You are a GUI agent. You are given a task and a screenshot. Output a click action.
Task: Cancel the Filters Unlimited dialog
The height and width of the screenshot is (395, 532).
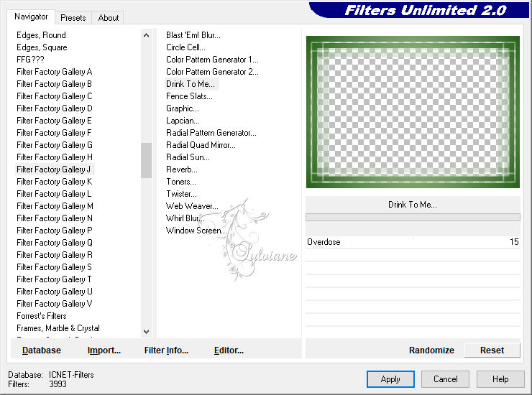tap(445, 379)
